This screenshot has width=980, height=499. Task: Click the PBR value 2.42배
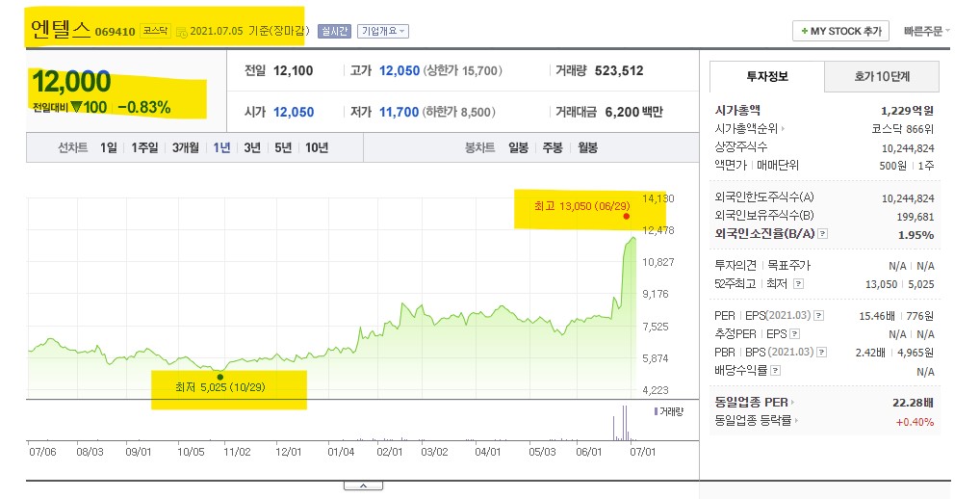tap(870, 353)
